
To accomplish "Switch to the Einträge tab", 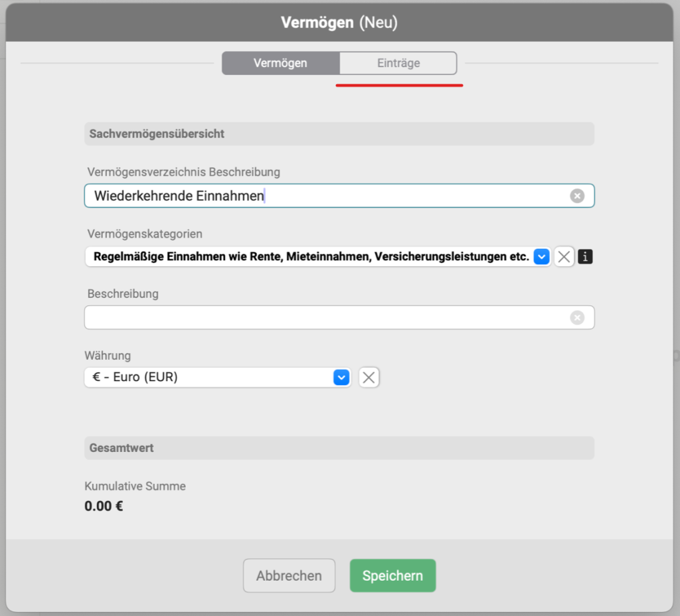I will coord(398,64).
